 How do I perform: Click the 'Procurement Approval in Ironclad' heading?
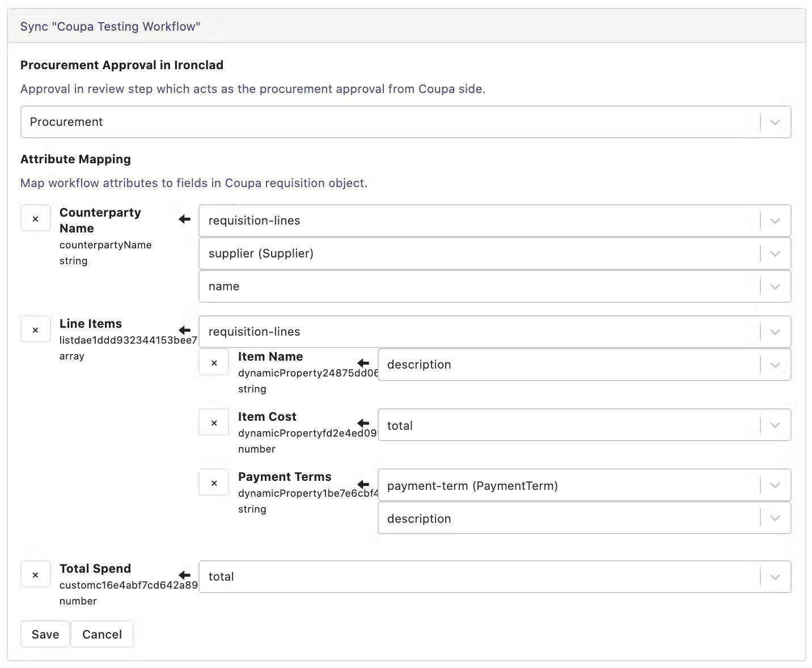122,65
